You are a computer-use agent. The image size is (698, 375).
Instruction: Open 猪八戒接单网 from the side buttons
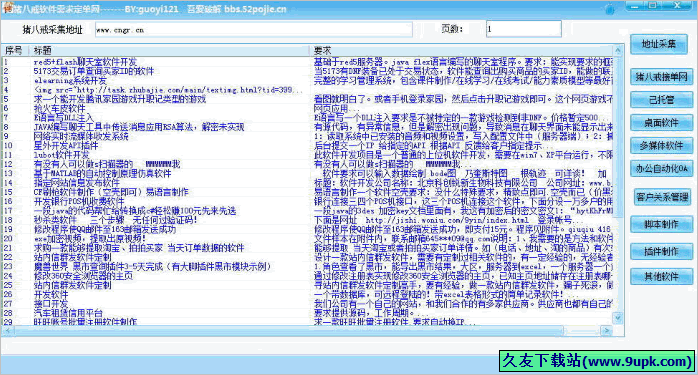(x=661, y=77)
